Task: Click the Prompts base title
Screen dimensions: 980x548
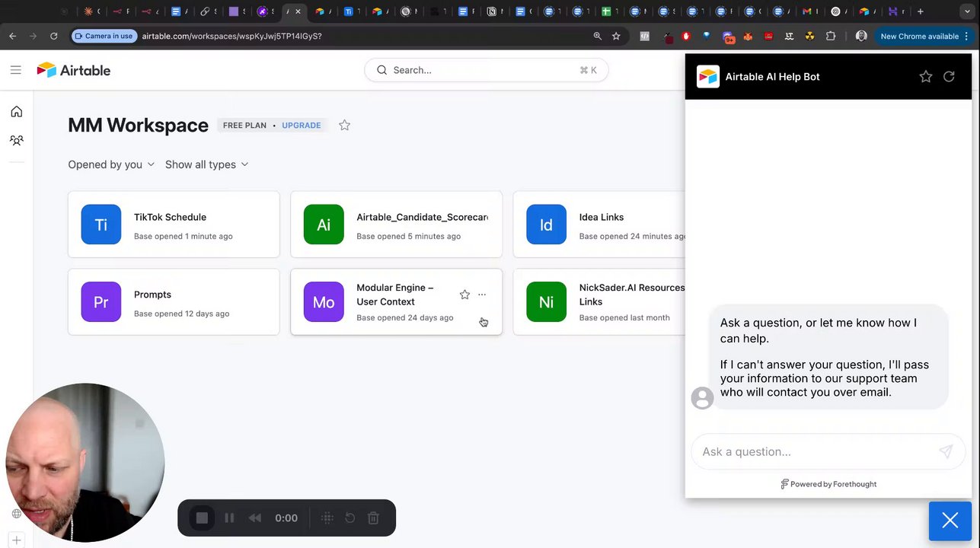Action: coord(152,295)
